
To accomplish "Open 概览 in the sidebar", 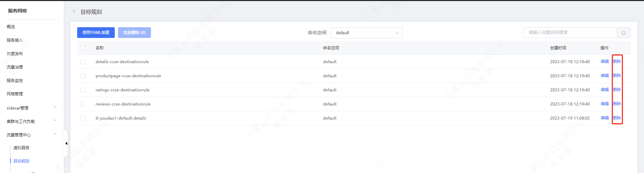I will coord(11,27).
